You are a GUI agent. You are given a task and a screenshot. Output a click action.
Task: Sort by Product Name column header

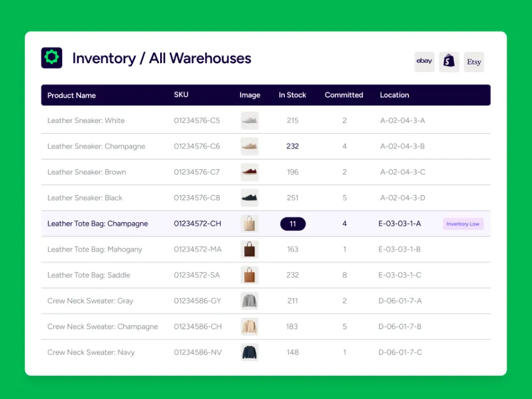tap(72, 95)
